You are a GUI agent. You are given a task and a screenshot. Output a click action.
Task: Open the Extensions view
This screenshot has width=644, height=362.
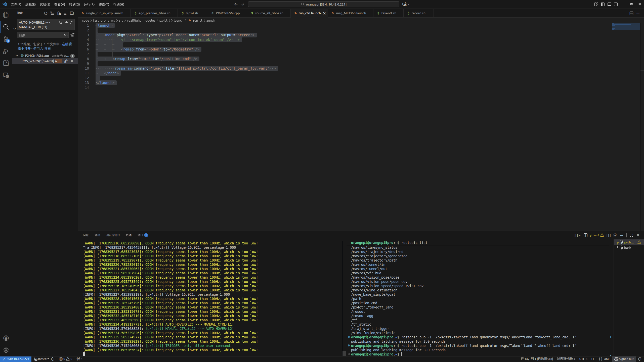[x=6, y=63]
